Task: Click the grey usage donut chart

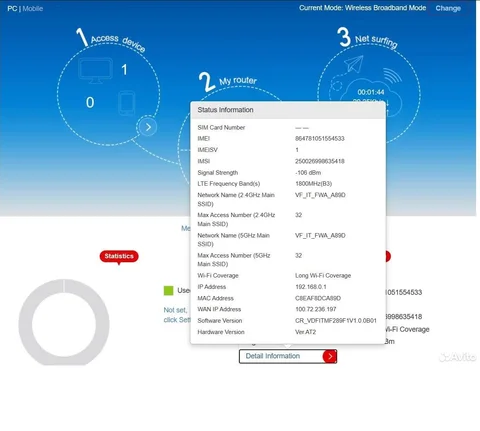Action: click(x=64, y=322)
